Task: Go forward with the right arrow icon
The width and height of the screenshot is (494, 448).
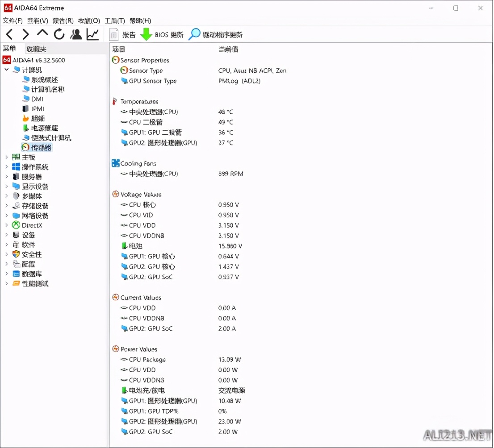Action: coord(26,34)
